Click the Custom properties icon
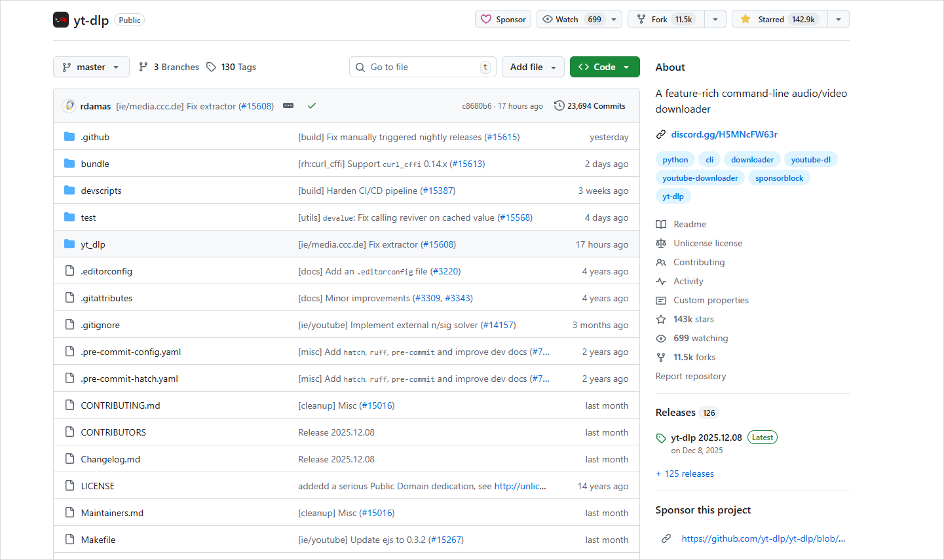The image size is (944, 560). pyautogui.click(x=661, y=300)
